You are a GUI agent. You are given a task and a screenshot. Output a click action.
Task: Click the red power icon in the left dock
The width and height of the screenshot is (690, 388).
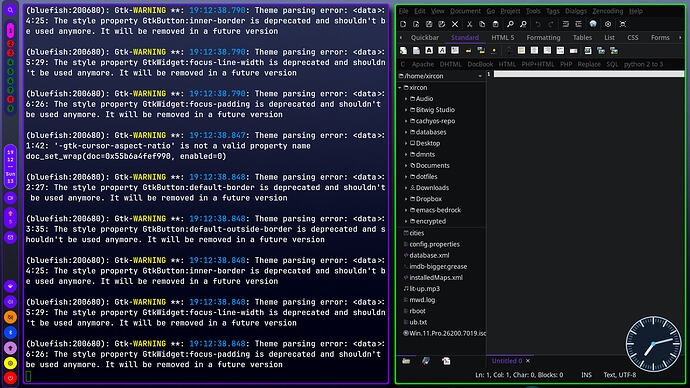(x=10, y=378)
